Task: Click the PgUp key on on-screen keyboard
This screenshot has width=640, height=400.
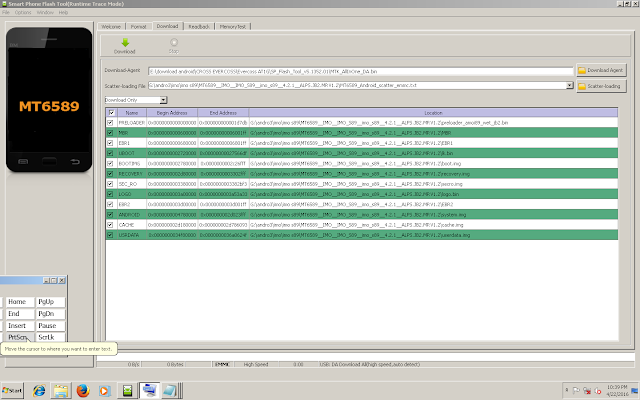Action: point(51,302)
